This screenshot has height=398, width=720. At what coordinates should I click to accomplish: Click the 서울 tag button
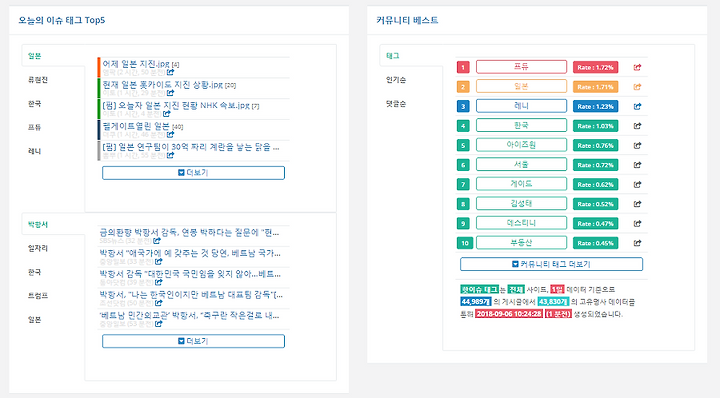(x=521, y=164)
